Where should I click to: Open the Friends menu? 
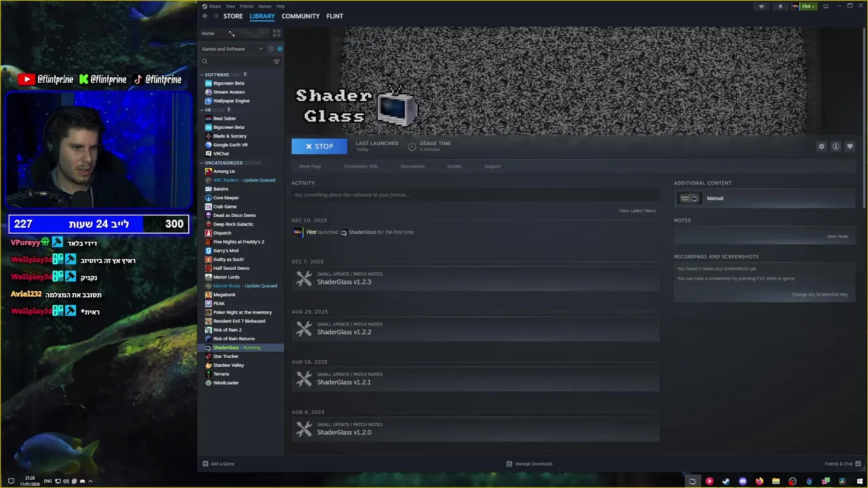point(247,6)
